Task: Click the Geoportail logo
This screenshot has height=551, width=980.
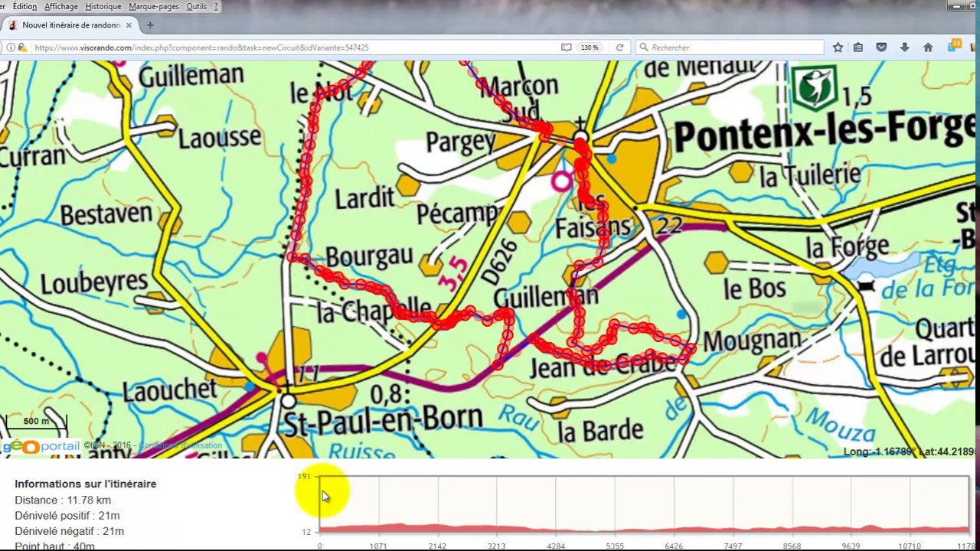Action: click(41, 445)
